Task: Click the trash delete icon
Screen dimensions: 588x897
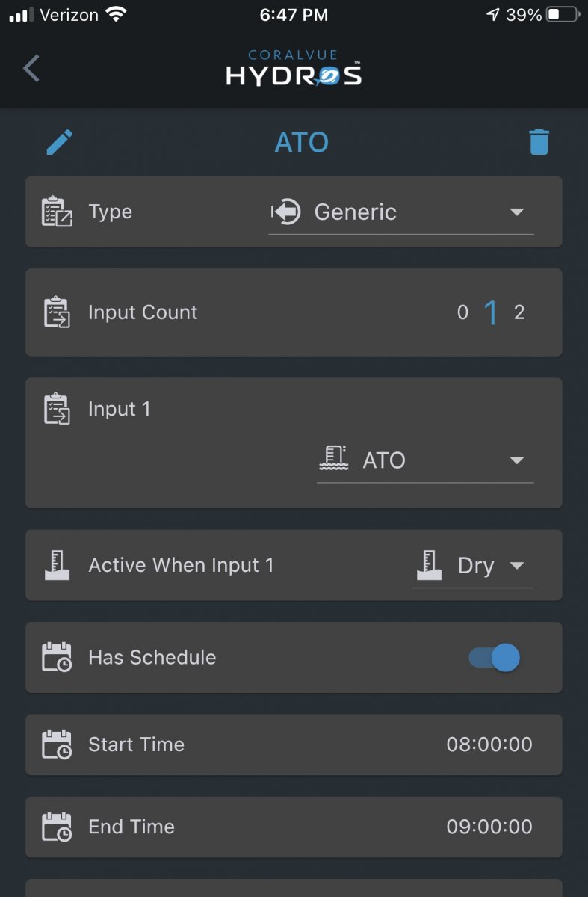Action: (x=539, y=142)
